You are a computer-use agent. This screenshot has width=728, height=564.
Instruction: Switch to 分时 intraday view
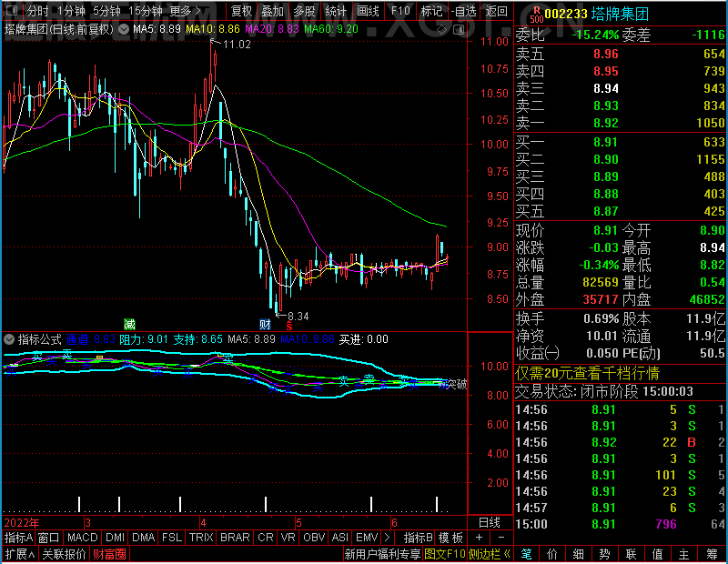[x=37, y=11]
